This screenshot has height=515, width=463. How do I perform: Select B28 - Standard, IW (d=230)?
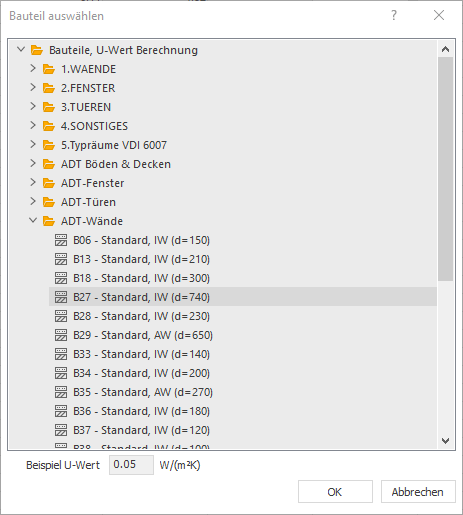[141, 316]
